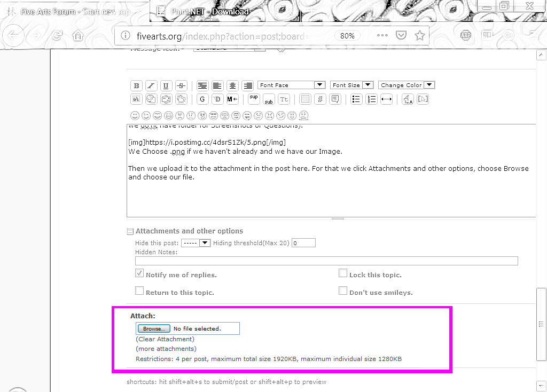This screenshot has width=547, height=392.
Task: Show site information icon in address bar
Action: pos(126,36)
